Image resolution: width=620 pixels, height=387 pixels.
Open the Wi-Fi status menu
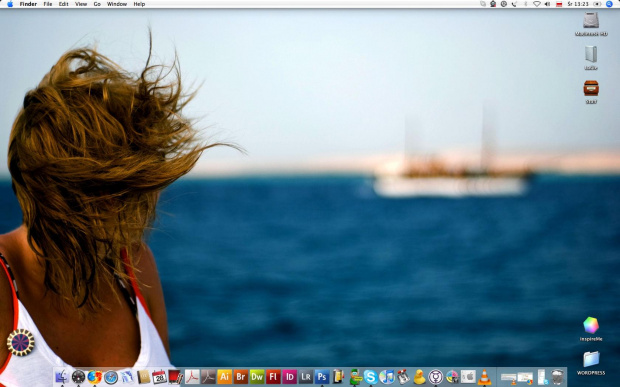(x=537, y=4)
